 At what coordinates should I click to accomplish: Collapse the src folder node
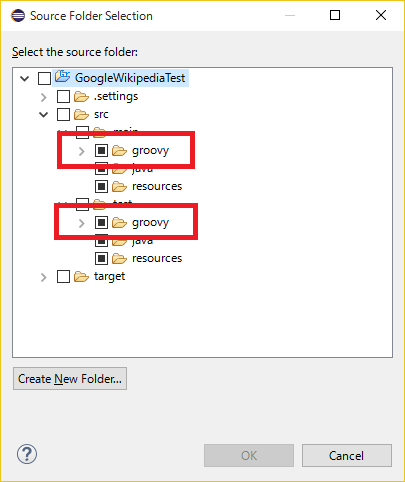[x=44, y=115]
